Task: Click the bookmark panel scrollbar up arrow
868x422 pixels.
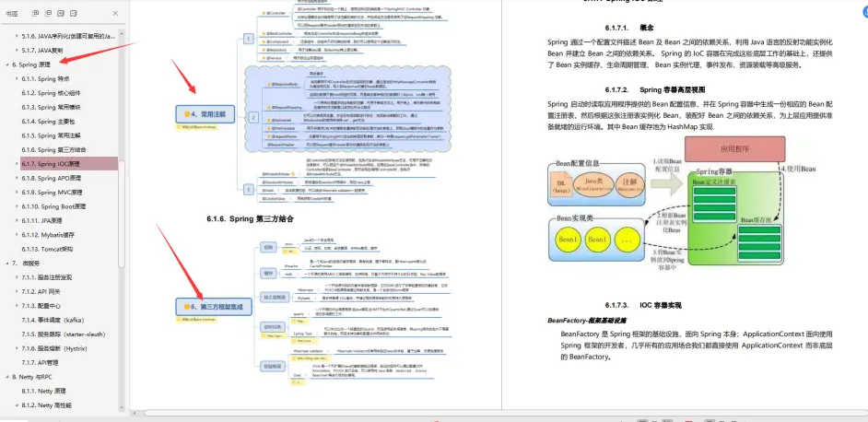Action: [x=122, y=34]
